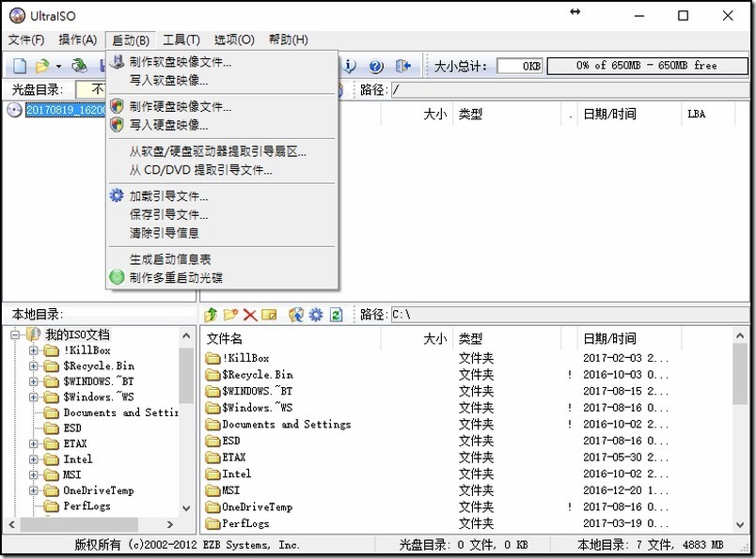Viewport: 756px width, 559px height.
Task: Click the green Refresh icon in local toolbar
Action: [336, 315]
